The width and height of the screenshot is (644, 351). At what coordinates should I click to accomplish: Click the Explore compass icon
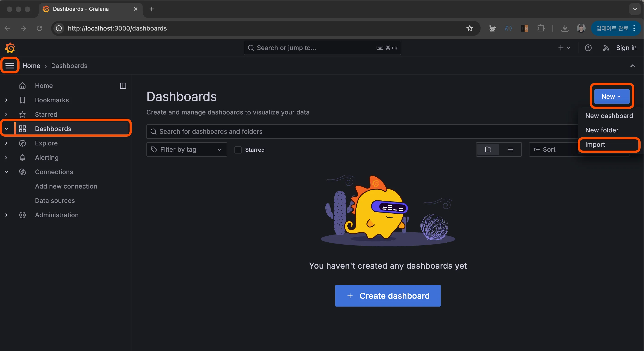(22, 143)
